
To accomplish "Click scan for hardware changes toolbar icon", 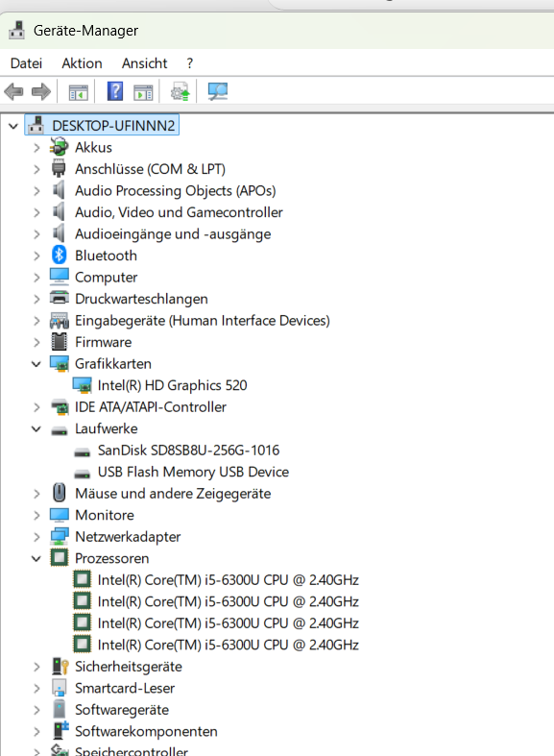I will click(x=218, y=91).
